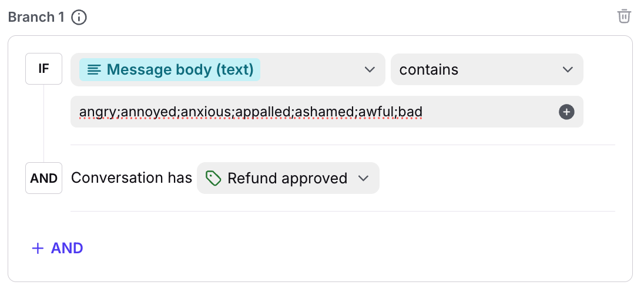Delete Branch 1 with the trash icon
Screen dimensions: 644x295
tap(624, 16)
